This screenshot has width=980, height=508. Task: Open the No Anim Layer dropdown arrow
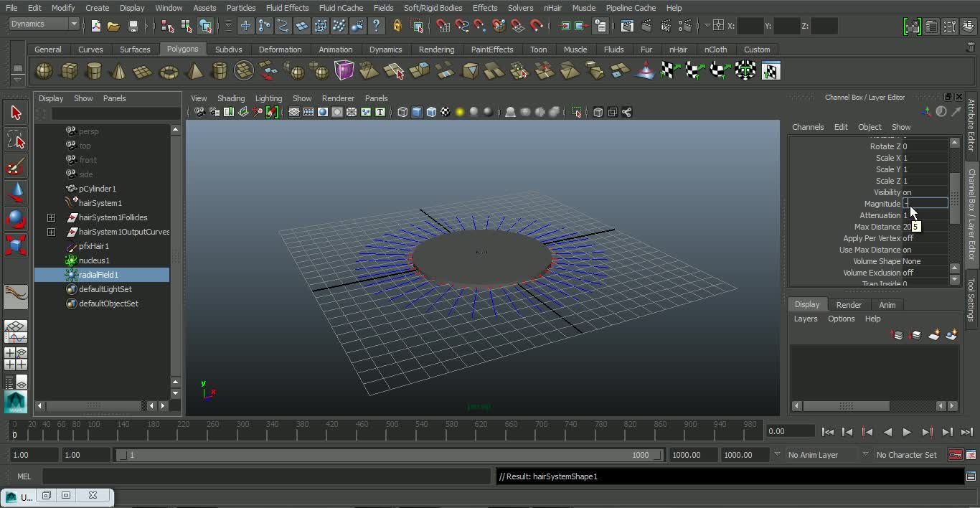coord(777,454)
